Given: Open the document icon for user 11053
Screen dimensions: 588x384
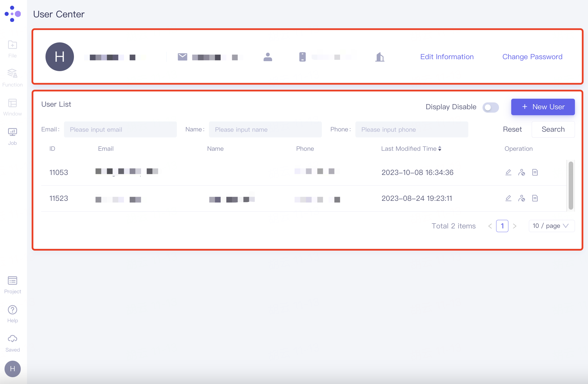Looking at the screenshot, I should click(x=535, y=172).
